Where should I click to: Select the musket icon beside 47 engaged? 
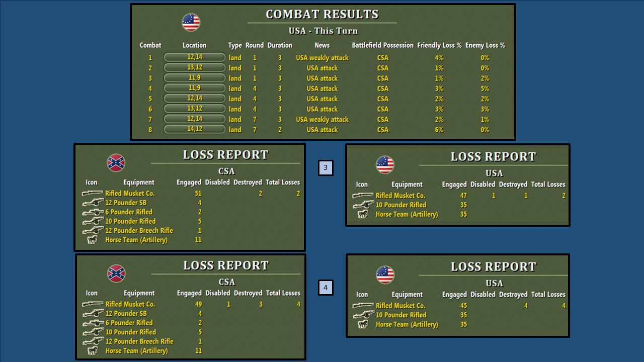click(x=363, y=196)
